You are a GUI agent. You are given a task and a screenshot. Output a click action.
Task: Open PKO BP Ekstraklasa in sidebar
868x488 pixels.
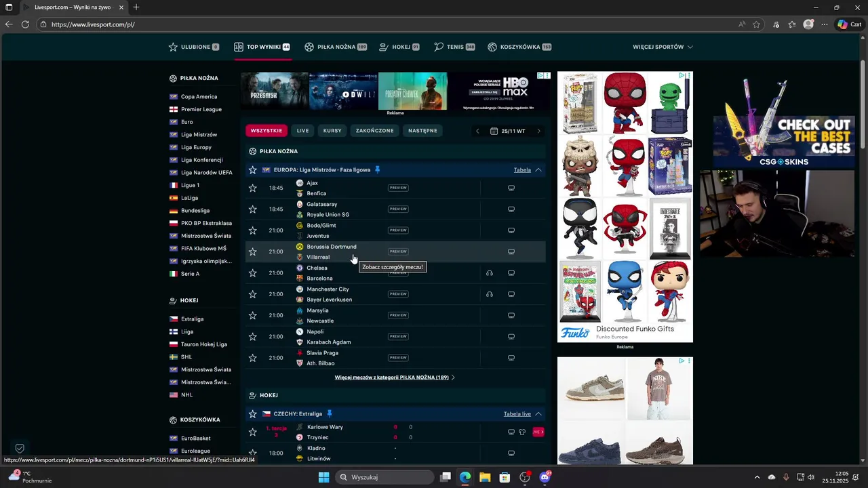[x=206, y=224]
